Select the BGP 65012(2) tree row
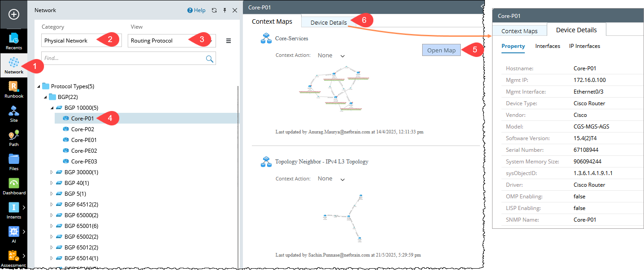This screenshot has height=270, width=644. click(x=81, y=247)
